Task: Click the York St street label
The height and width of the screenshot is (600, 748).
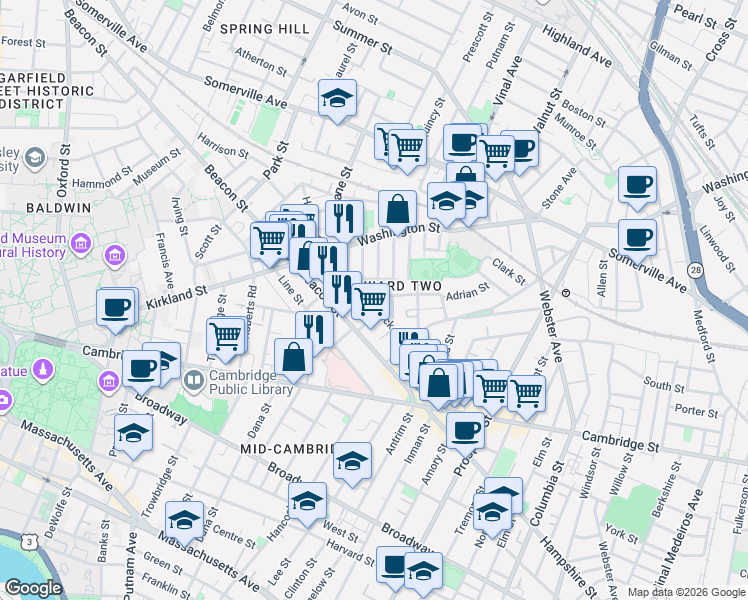Action: click(x=621, y=534)
